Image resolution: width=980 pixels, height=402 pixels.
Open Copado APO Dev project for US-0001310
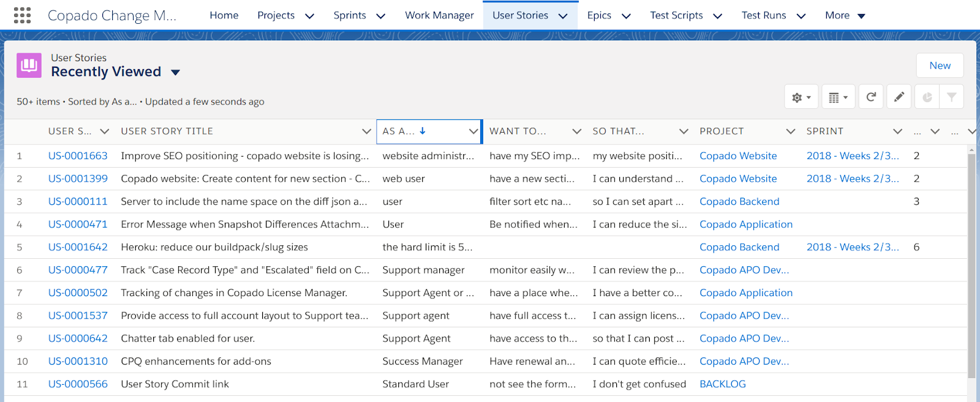coord(744,362)
